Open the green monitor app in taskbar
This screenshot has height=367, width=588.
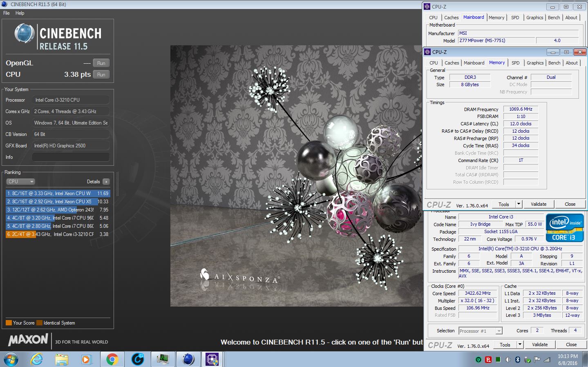coord(163,359)
